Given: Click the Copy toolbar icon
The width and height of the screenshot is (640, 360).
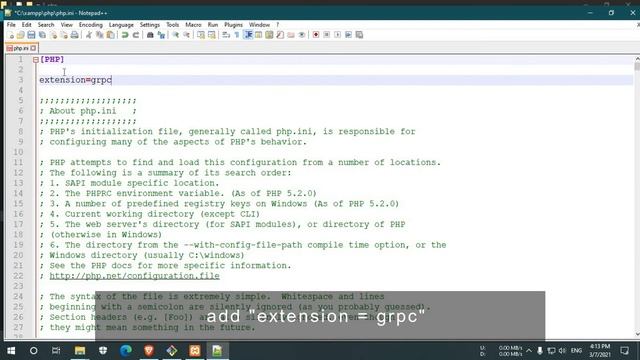Looking at the screenshot, I should coord(99,35).
